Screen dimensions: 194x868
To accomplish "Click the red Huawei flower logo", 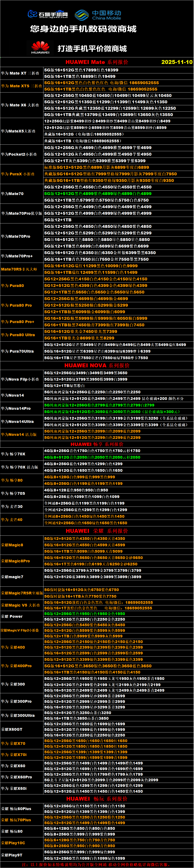I will (40, 48).
